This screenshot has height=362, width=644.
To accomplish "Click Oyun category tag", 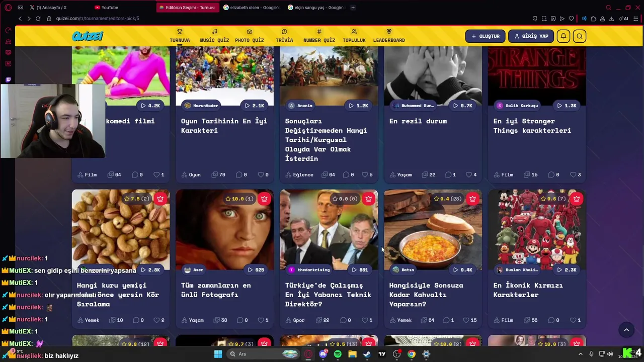I will 191,175.
